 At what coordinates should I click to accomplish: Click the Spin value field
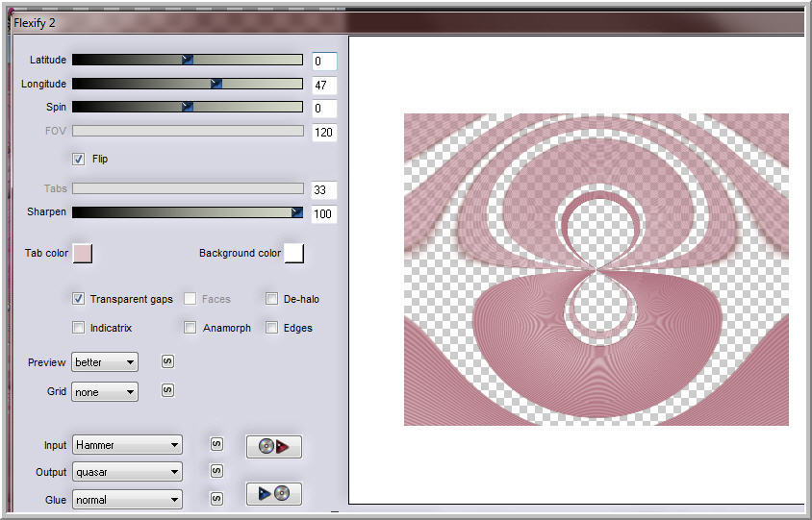point(324,109)
